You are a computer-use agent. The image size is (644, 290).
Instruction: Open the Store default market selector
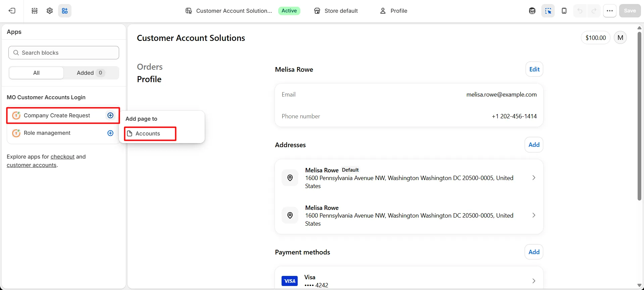pyautogui.click(x=336, y=11)
